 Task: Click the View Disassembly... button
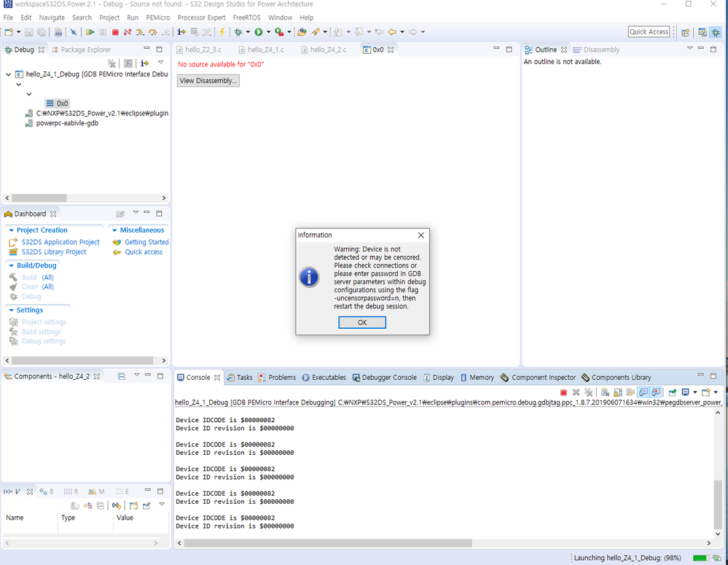pyautogui.click(x=208, y=81)
